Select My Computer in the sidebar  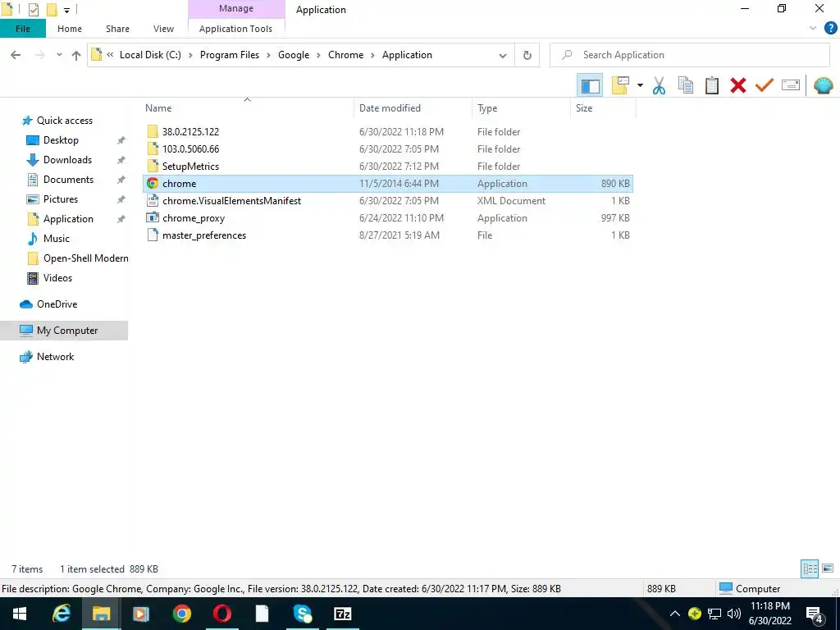point(64,331)
